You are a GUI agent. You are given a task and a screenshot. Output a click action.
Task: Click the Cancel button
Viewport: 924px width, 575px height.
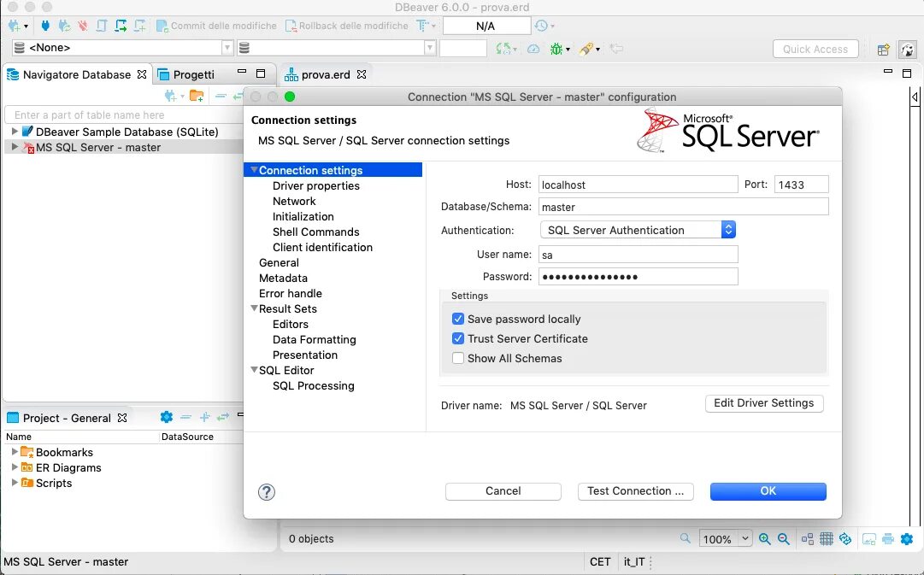[503, 491]
